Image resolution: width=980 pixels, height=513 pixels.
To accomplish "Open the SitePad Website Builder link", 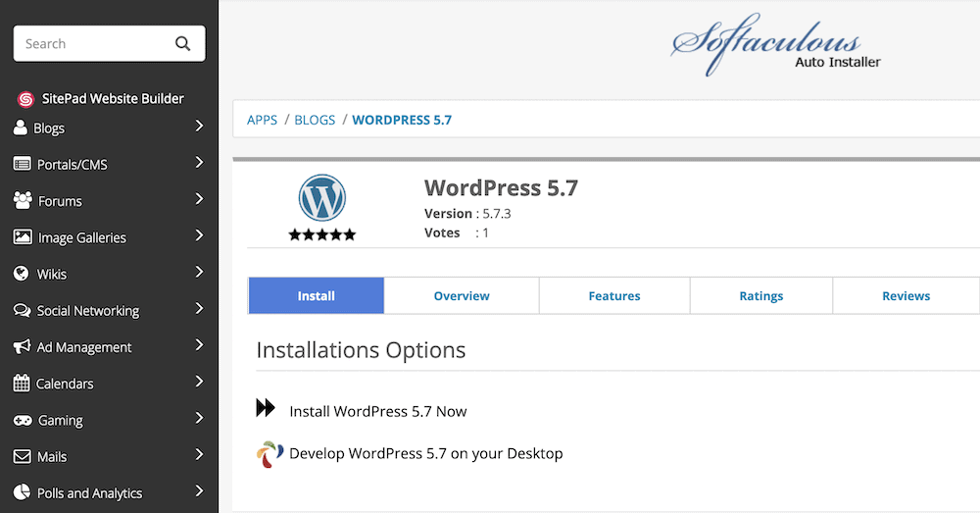I will 113,99.
